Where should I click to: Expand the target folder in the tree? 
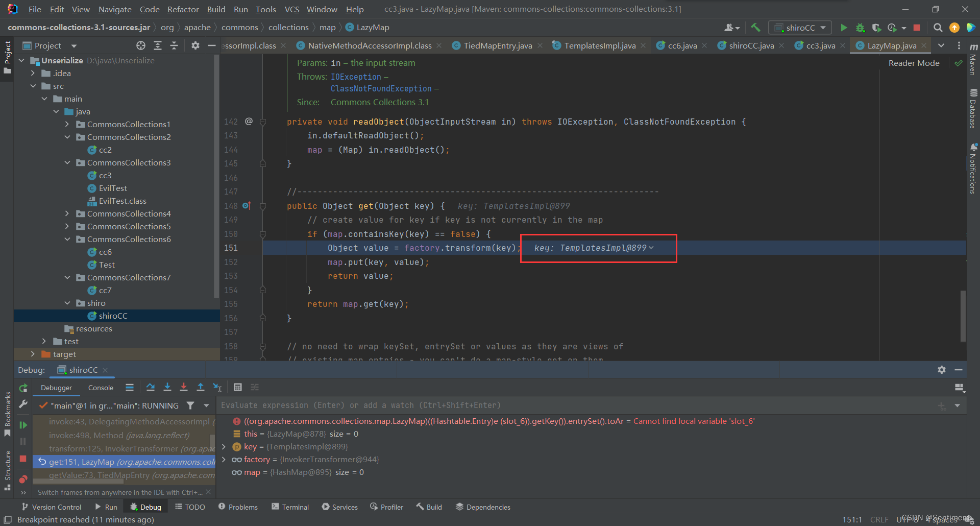(33, 354)
